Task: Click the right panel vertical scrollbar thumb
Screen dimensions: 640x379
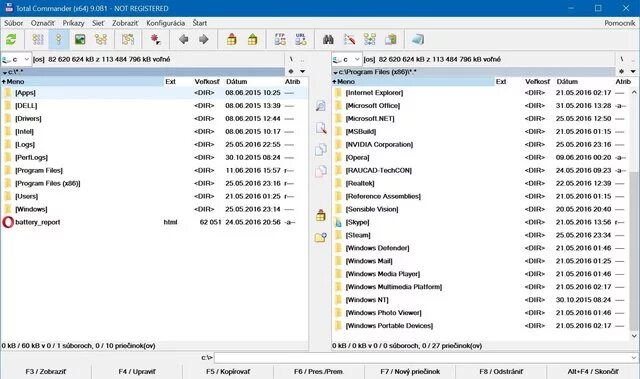Action: [634, 251]
